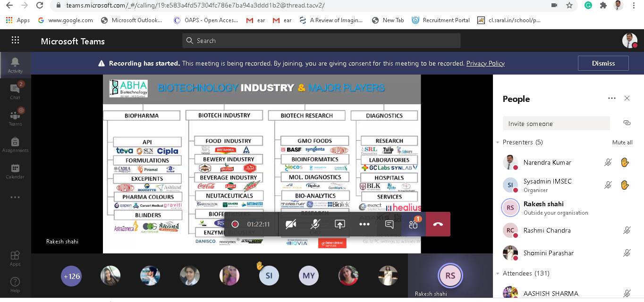This screenshot has height=302, width=644.
Task: Open the Microsoft Teams app launcher grid
Action: 15,41
